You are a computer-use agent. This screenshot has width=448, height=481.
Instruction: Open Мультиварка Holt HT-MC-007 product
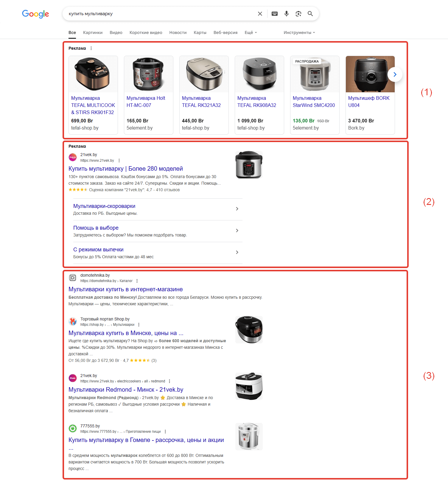pos(146,102)
